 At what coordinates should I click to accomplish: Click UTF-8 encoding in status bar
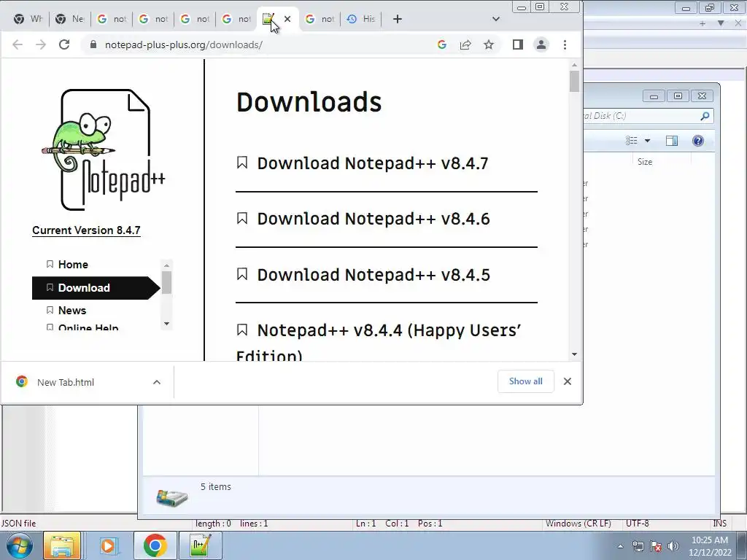point(638,524)
